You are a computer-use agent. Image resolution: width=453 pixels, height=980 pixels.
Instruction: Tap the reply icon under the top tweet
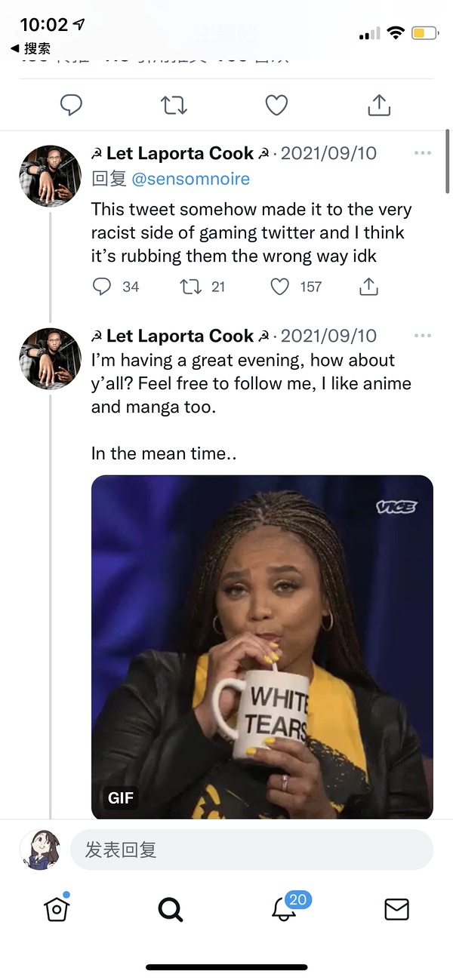[71, 105]
